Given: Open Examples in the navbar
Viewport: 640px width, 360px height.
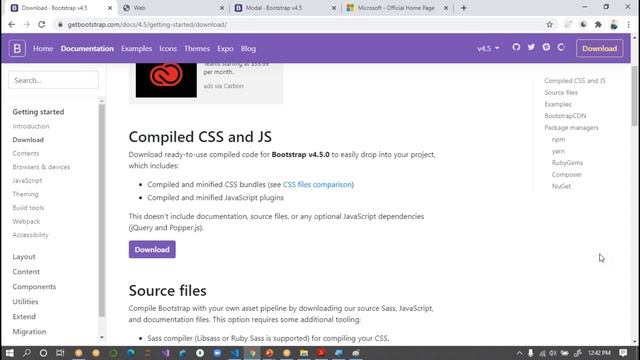Looking at the screenshot, I should [x=136, y=49].
